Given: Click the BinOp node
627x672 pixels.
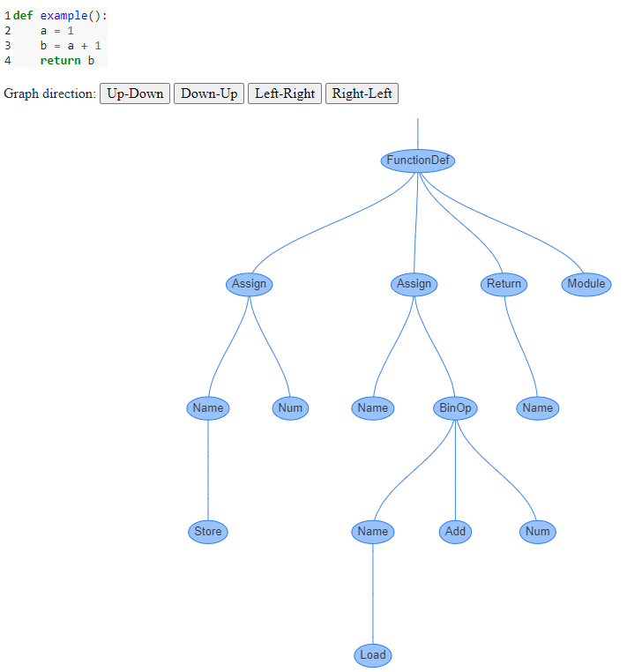Looking at the screenshot, I should pyautogui.click(x=455, y=408).
